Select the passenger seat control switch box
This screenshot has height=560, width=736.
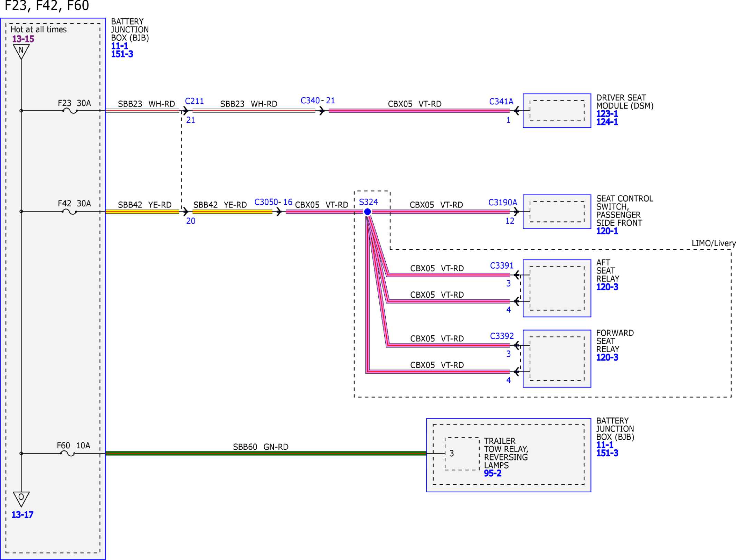557,212
